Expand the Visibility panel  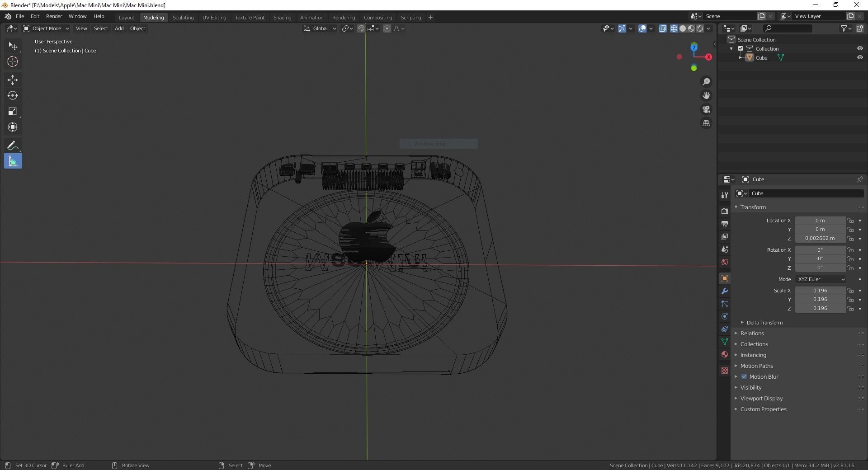(x=751, y=388)
